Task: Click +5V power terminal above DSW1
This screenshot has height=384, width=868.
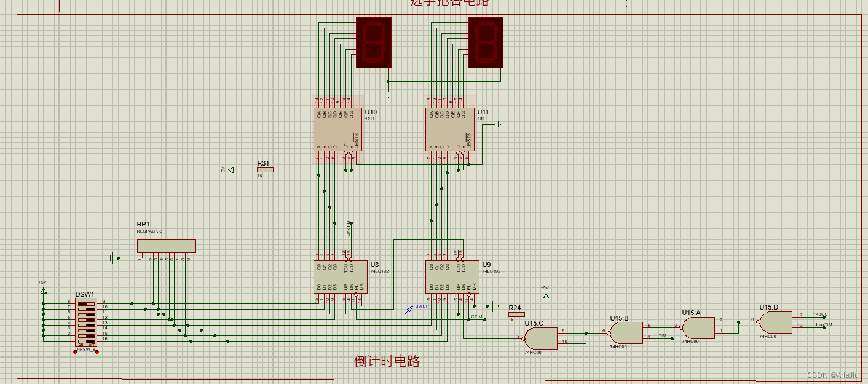Action: pos(43,290)
